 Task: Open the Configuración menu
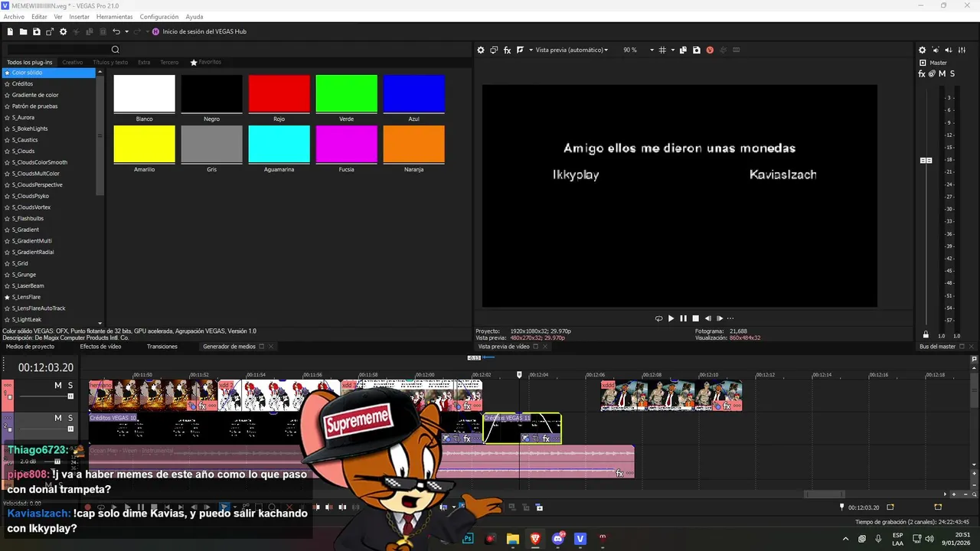[x=159, y=16]
